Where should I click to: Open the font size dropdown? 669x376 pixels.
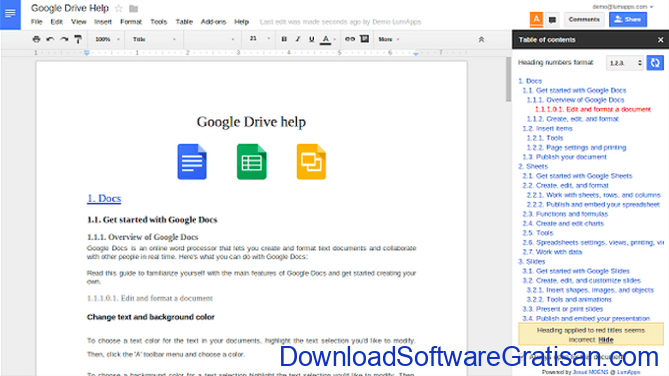(x=259, y=39)
